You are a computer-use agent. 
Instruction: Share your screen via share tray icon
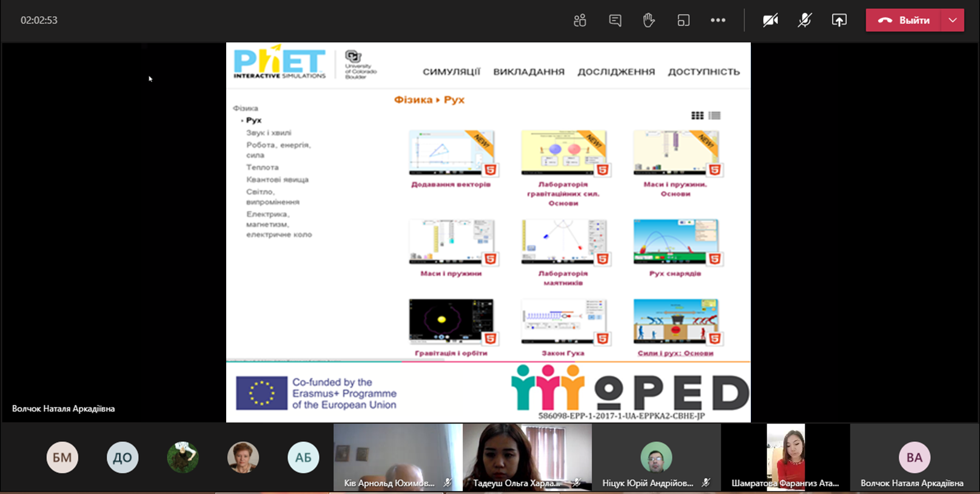(839, 20)
